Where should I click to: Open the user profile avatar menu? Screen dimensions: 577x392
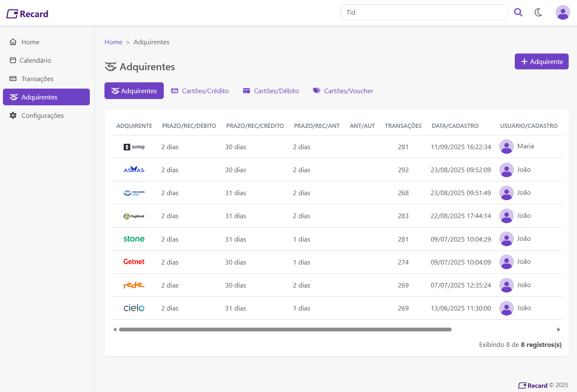pyautogui.click(x=562, y=13)
